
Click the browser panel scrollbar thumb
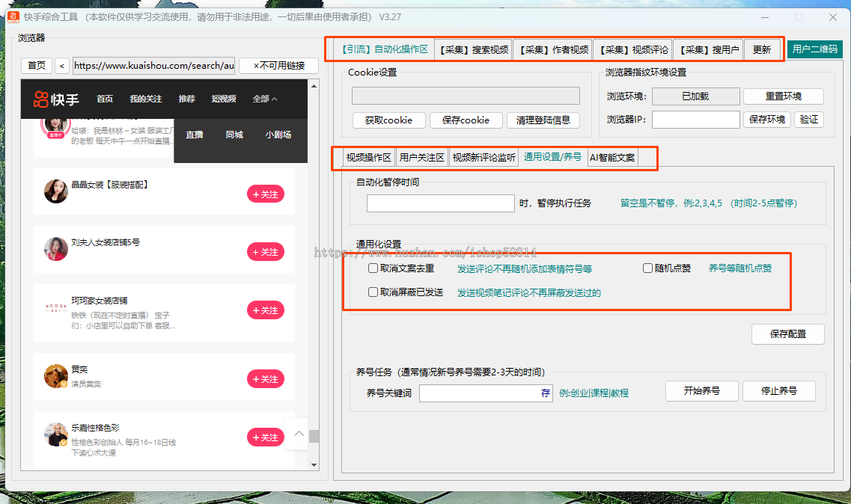(314, 436)
